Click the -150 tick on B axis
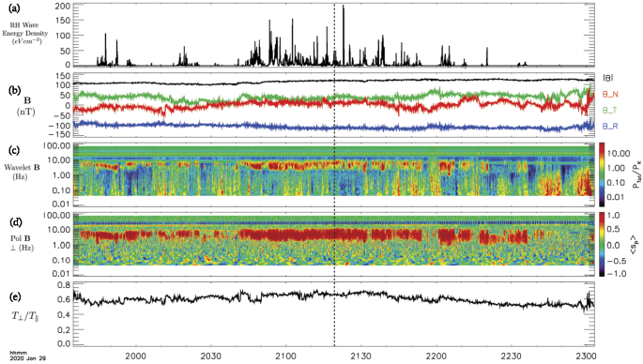 tap(60, 134)
